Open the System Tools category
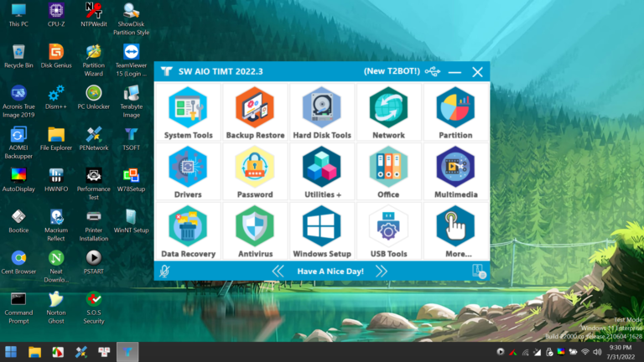644x362 pixels. [x=188, y=112]
